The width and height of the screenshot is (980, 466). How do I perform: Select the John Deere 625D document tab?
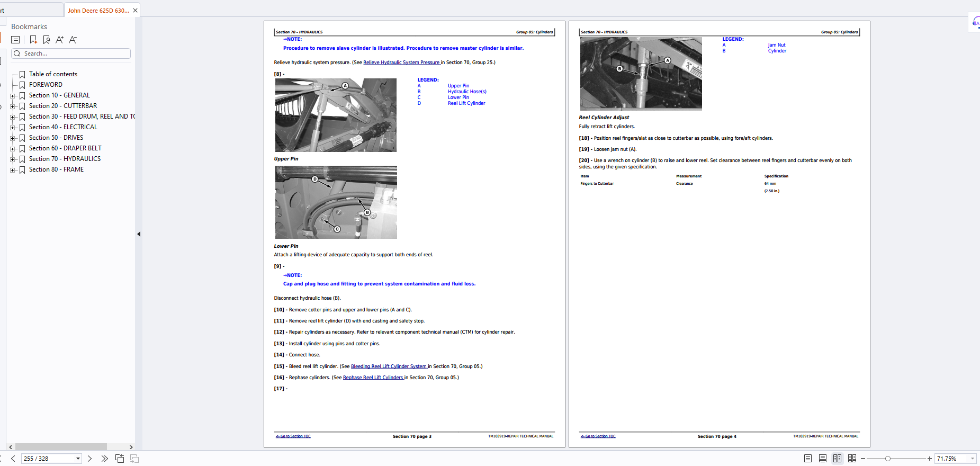[x=98, y=11]
